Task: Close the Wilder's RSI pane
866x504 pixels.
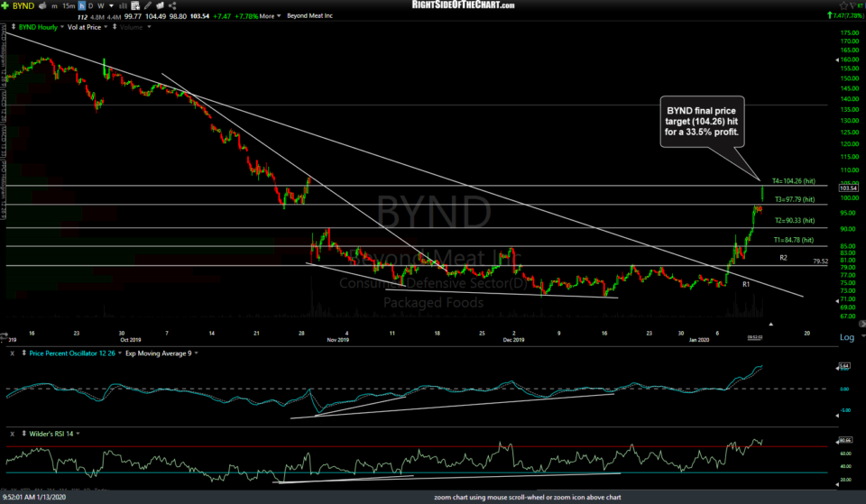Action: (12, 434)
